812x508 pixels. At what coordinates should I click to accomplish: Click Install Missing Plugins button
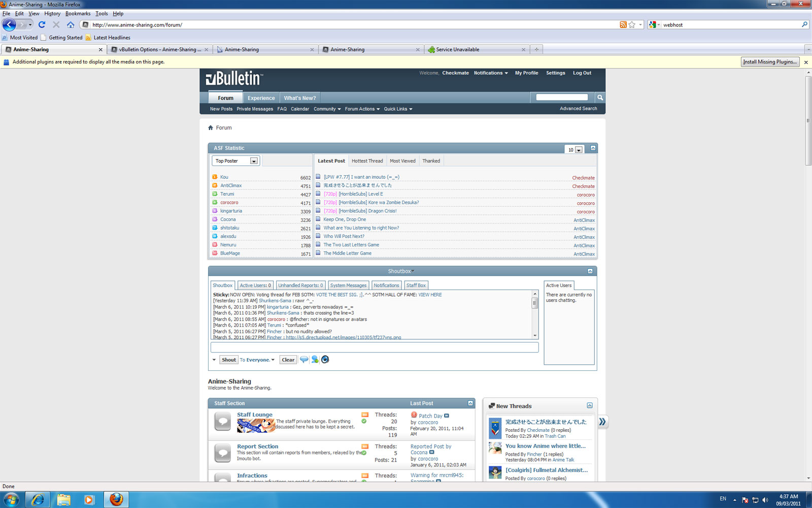coord(770,62)
